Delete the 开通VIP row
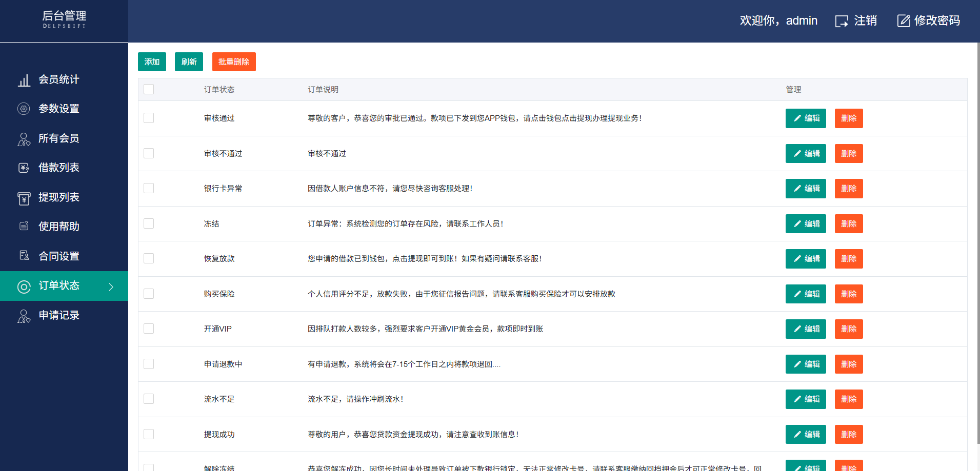The width and height of the screenshot is (980, 471). (x=849, y=329)
